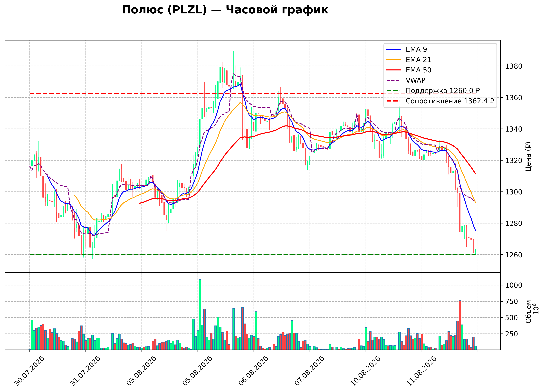The height and width of the screenshot is (392, 545).
Task: Click the red EMA 50 line sample in legend
Action: click(394, 70)
